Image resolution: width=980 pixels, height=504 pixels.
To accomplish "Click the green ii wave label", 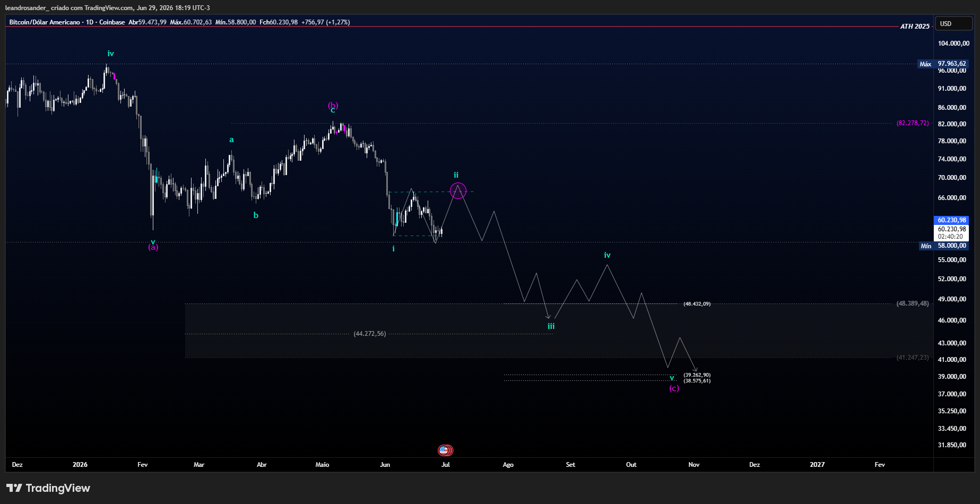I will tap(456, 175).
